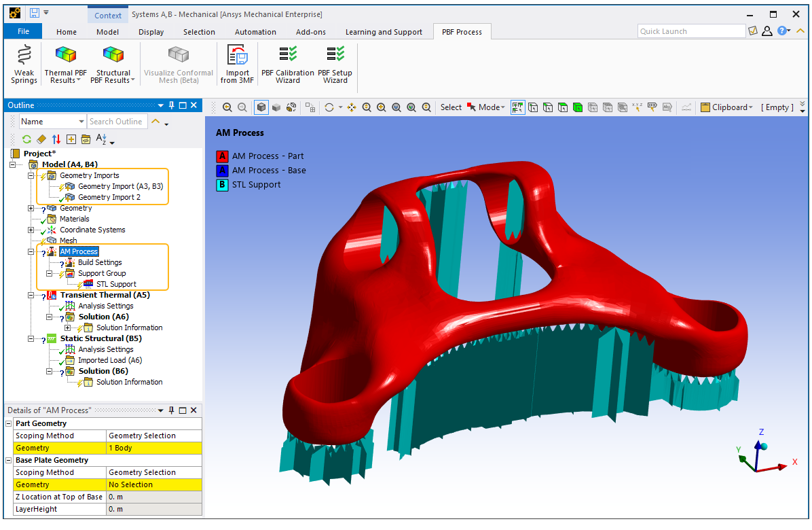Expand the Geometry tree node
The width and height of the screenshot is (812, 530).
pyautogui.click(x=31, y=208)
